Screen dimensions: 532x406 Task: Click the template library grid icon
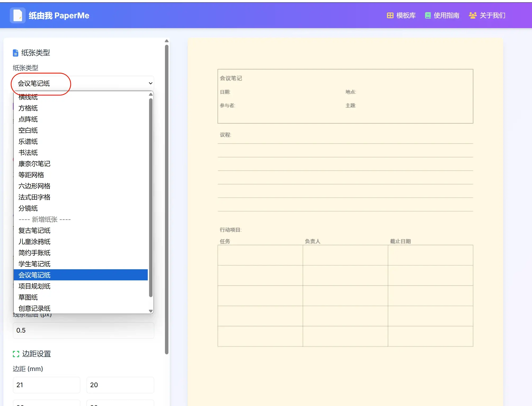(x=390, y=15)
